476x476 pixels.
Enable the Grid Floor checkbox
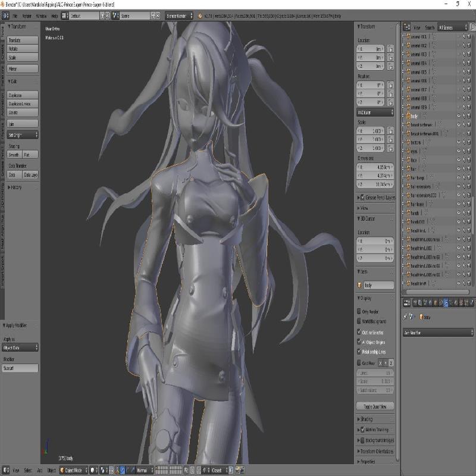[x=359, y=363]
